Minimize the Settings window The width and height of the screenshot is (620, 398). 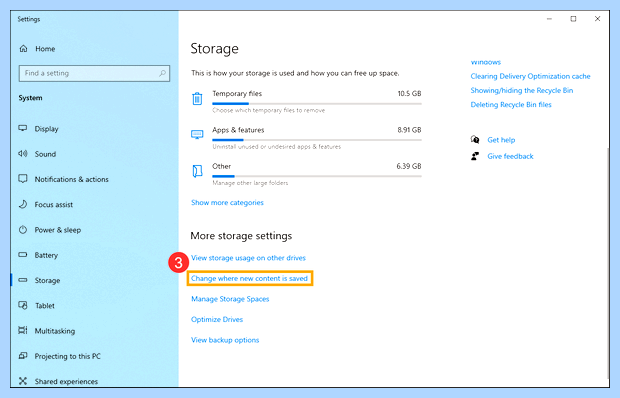pyautogui.click(x=549, y=19)
